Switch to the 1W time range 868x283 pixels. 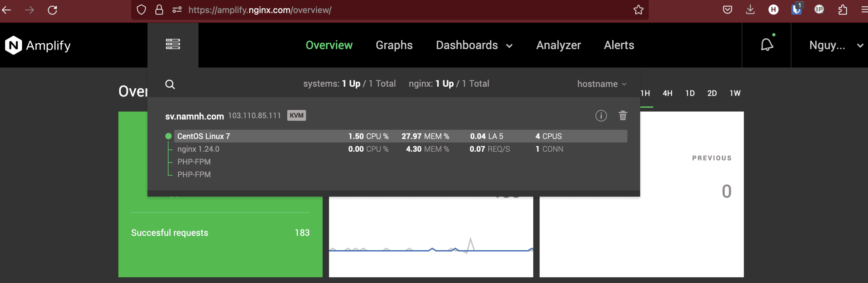pos(735,93)
